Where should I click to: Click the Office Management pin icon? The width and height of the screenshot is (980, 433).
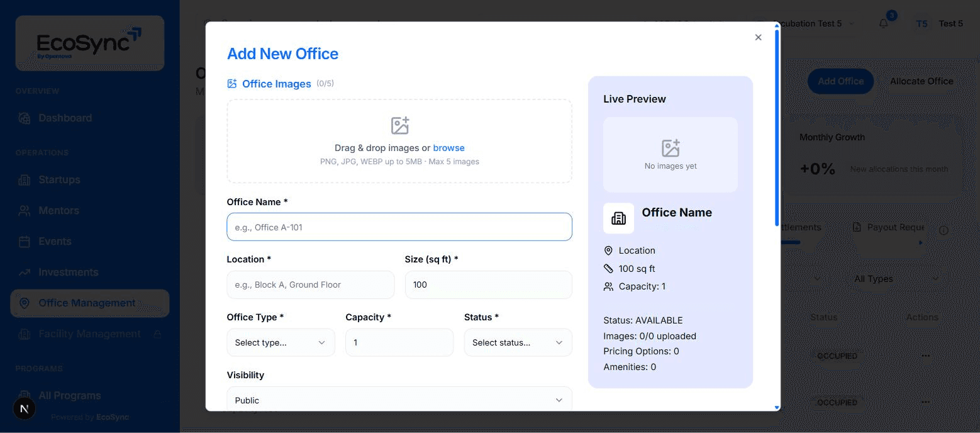point(25,303)
